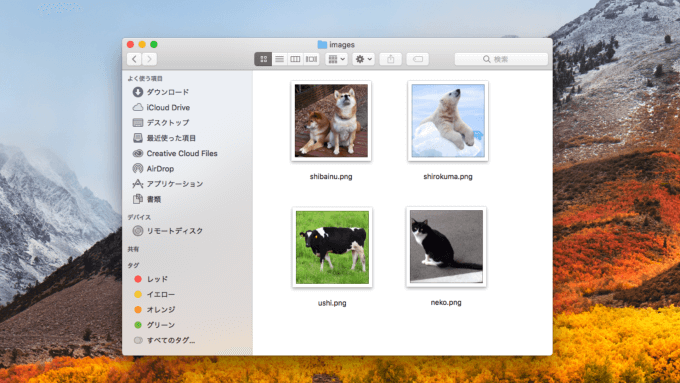Switch to column view mode
This screenshot has width=680, height=383.
[x=295, y=59]
